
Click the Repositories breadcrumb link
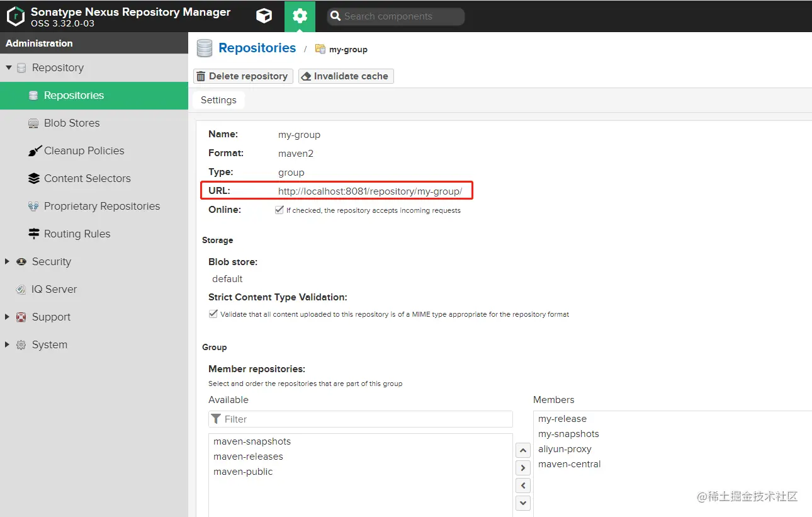tap(257, 48)
